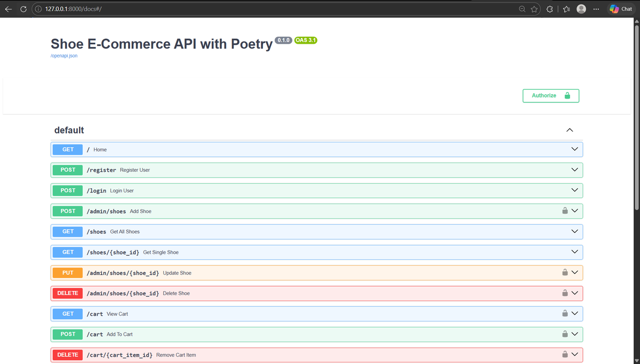Screen dimensions: 640x364
Task: Click the 'Get All Shoes' description
Action: pos(125,231)
